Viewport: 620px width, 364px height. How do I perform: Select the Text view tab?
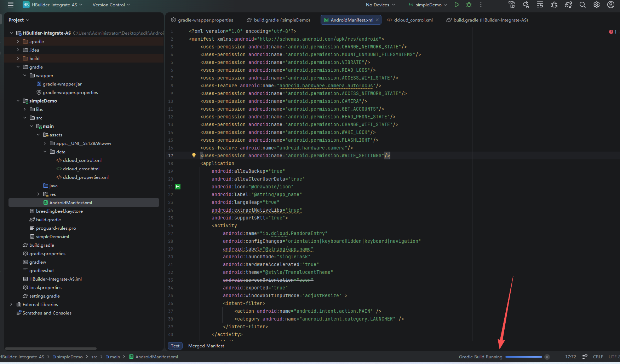coord(175,346)
